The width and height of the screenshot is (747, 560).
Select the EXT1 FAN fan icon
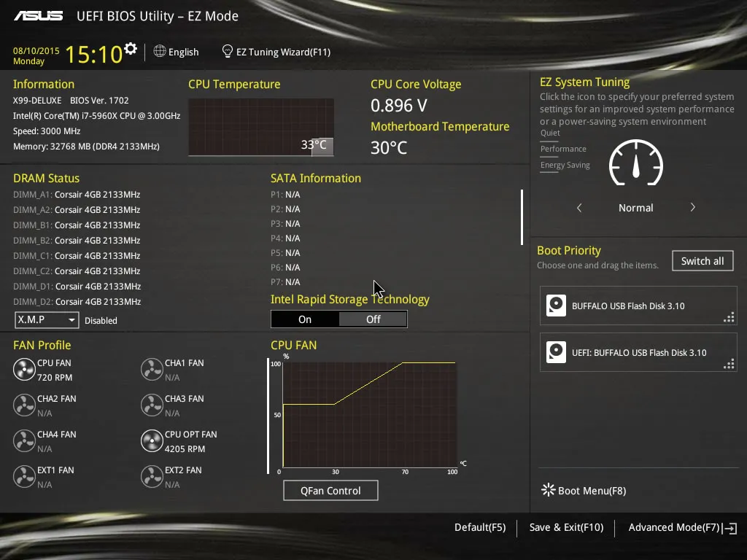[24, 477]
